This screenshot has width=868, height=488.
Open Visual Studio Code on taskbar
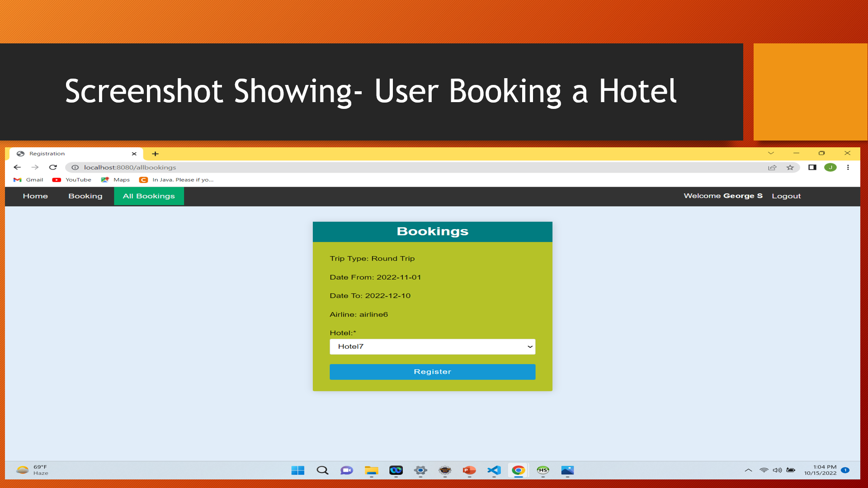point(494,470)
